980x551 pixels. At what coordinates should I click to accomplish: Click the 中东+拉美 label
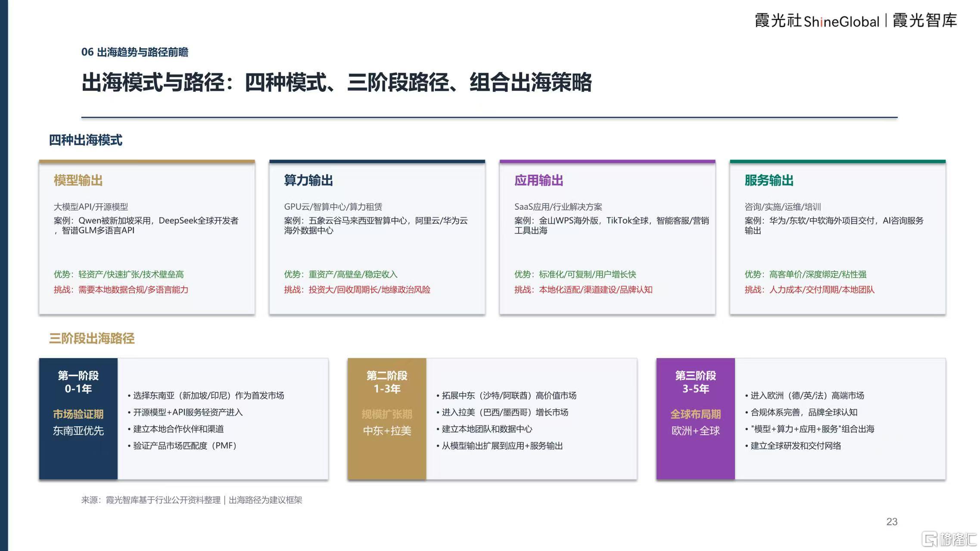click(387, 431)
